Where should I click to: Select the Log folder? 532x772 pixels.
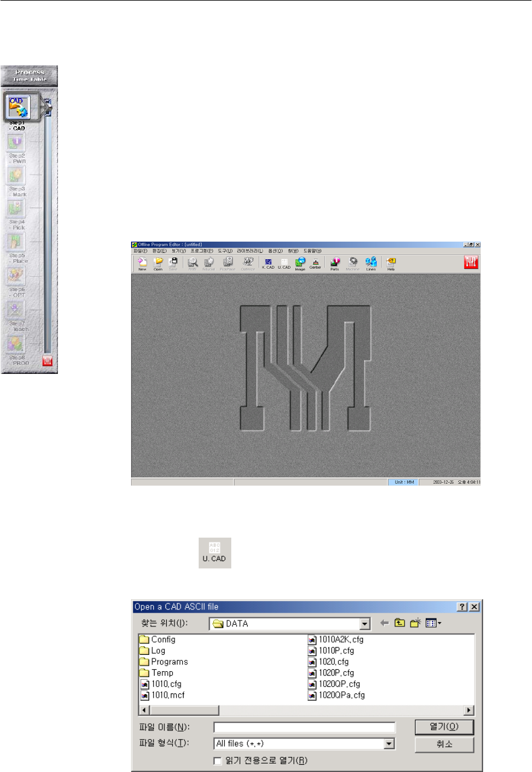point(152,651)
